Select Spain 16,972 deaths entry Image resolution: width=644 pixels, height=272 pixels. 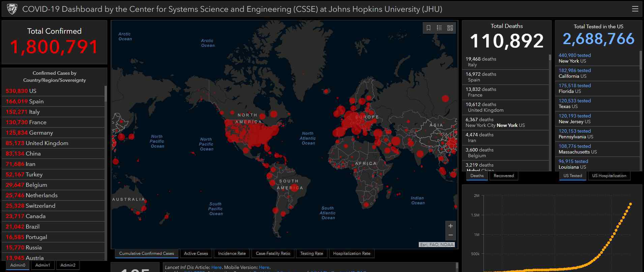click(x=505, y=77)
